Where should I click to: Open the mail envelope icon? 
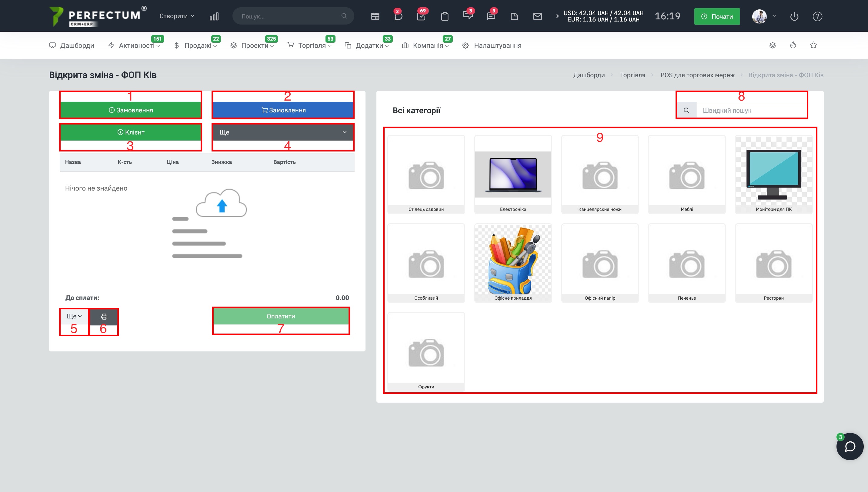pos(537,16)
